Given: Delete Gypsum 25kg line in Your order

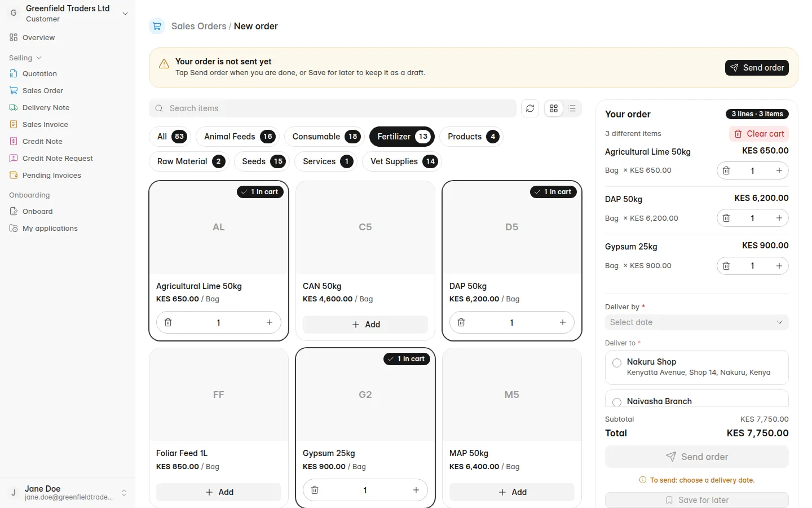Looking at the screenshot, I should (x=726, y=266).
